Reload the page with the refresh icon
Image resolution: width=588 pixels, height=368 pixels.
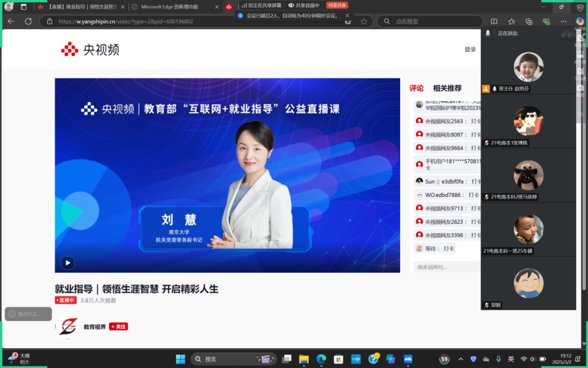(28, 21)
